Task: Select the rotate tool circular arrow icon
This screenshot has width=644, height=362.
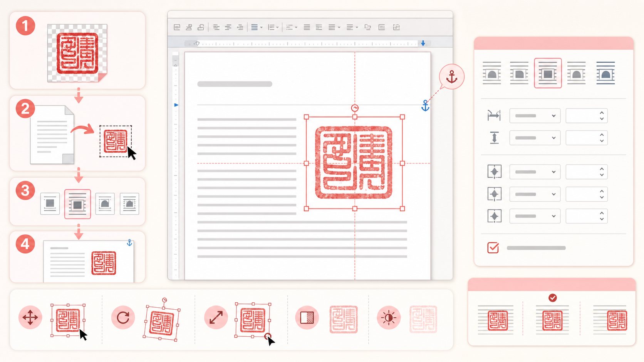Action: (x=123, y=318)
